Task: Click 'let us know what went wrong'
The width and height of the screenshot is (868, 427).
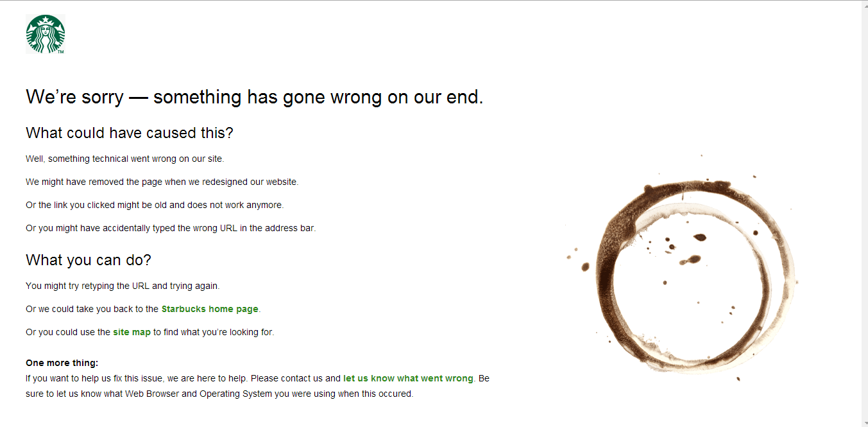Action: point(408,378)
